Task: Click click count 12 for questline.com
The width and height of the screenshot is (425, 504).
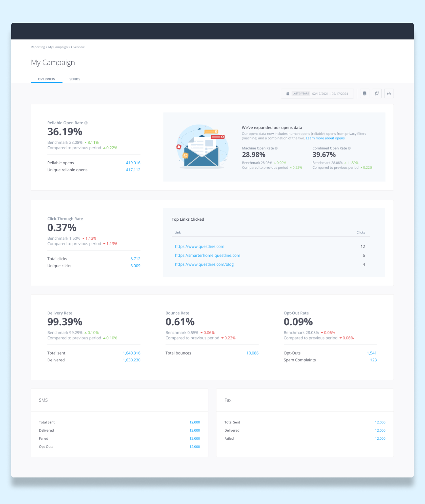Action: click(x=363, y=246)
